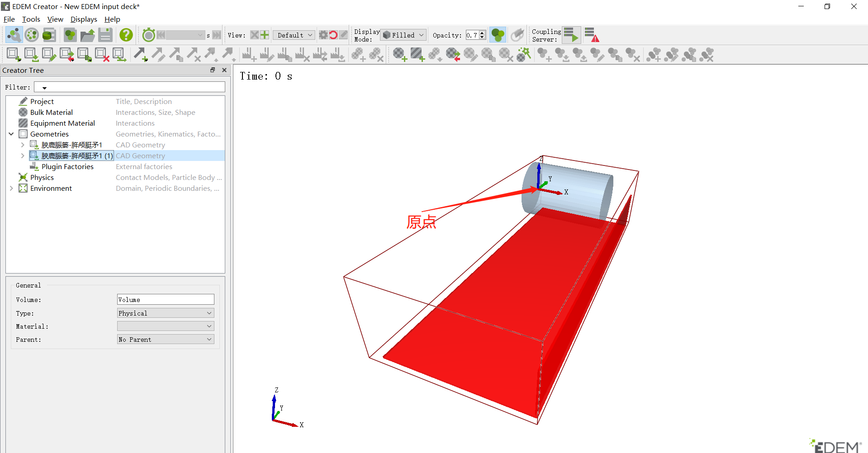Click the edit geometry pencil icon
This screenshot has width=868, height=453.
pos(48,55)
